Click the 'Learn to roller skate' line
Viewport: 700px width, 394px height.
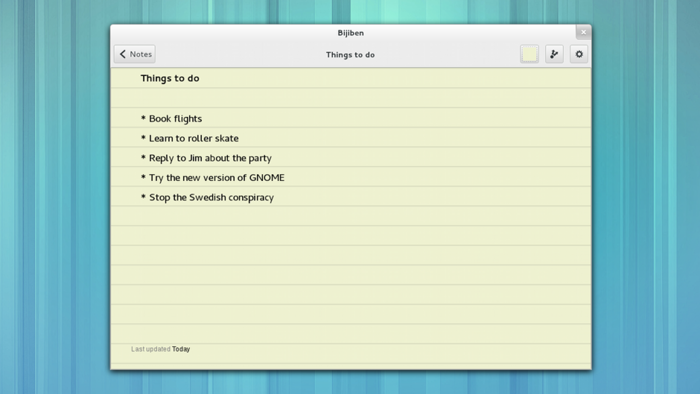point(190,138)
